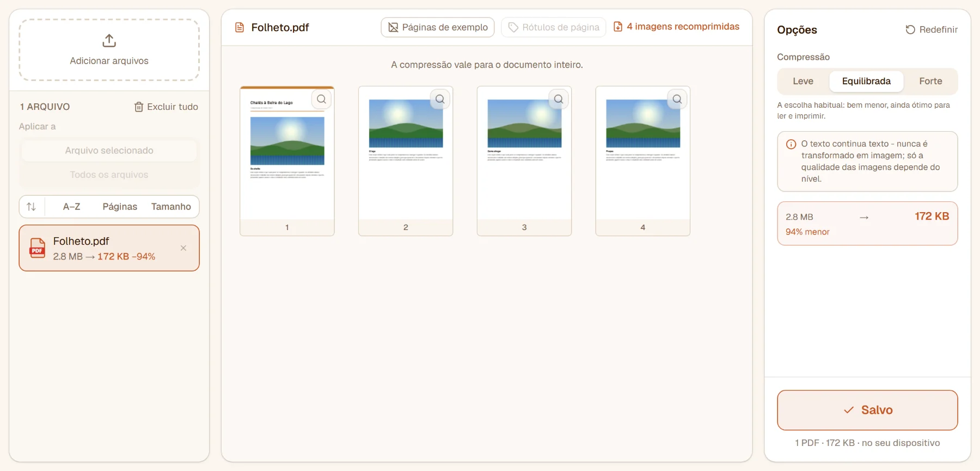Zoom page 3 with its magnifier icon
The height and width of the screenshot is (471, 980).
(x=559, y=99)
